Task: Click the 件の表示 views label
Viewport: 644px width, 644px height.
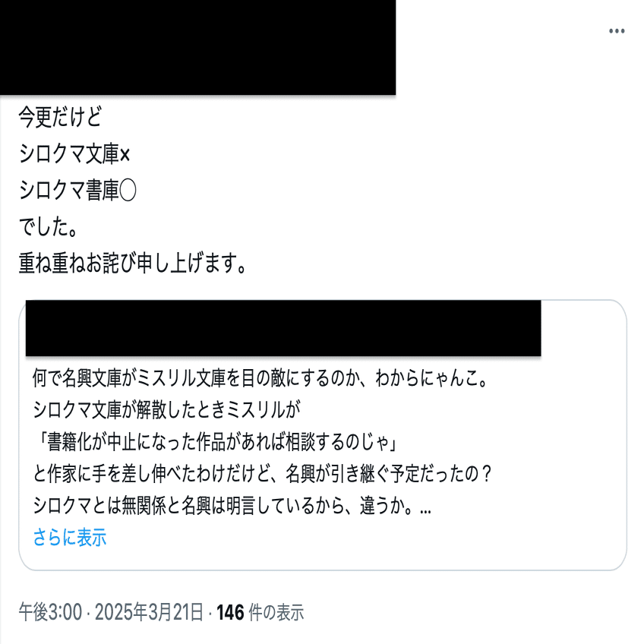Action: 276,612
